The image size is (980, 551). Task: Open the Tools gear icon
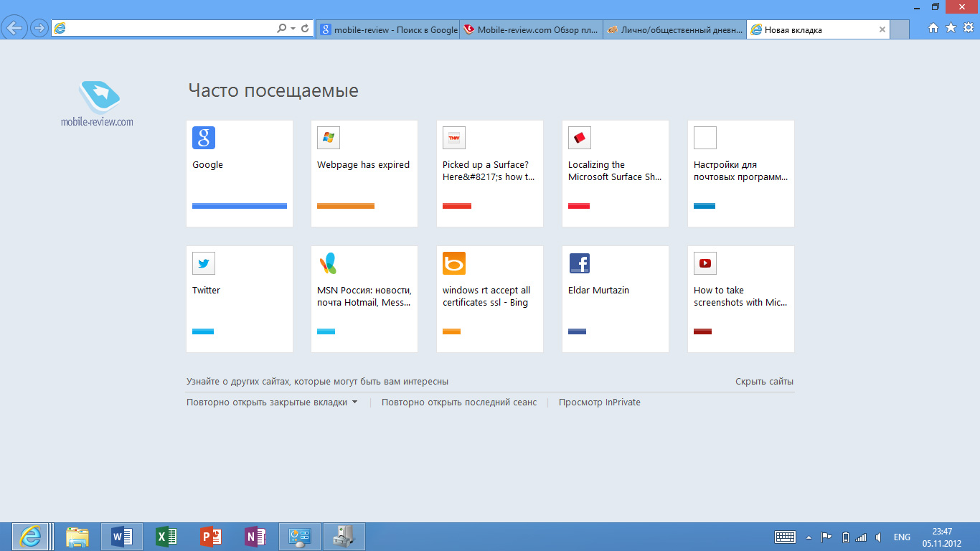pyautogui.click(x=968, y=28)
